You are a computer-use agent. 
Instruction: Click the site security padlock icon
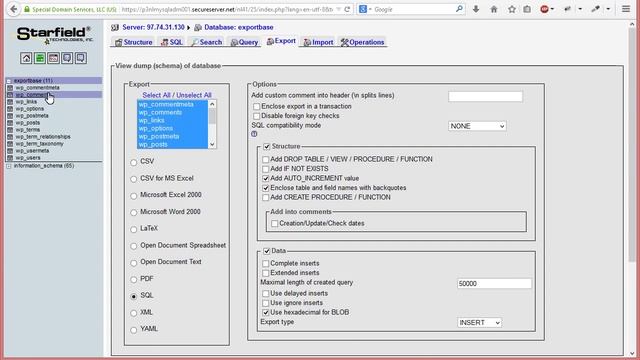27,9
